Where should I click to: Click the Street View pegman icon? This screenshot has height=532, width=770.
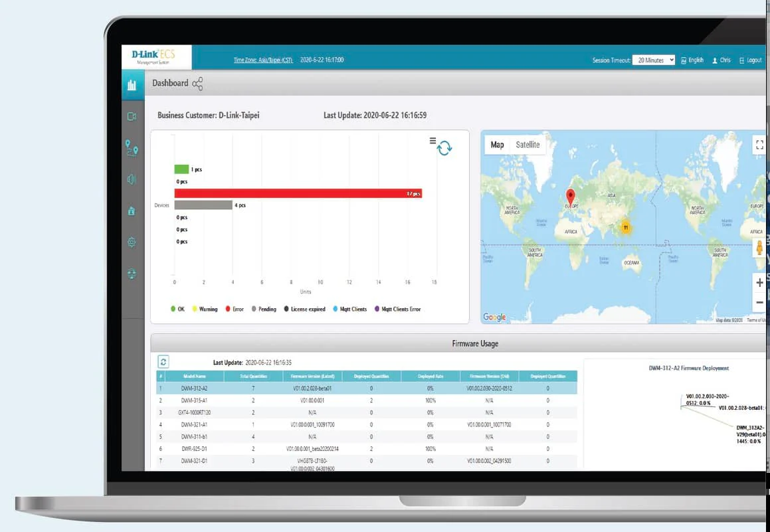(x=759, y=247)
